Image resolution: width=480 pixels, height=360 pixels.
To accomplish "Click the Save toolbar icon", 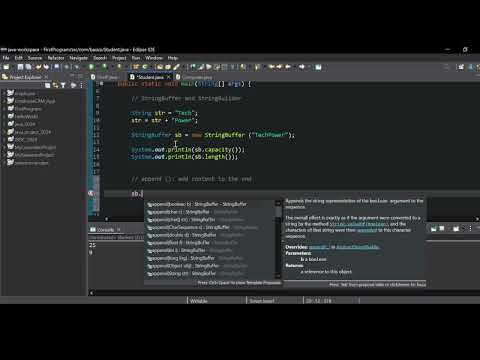I will click(x=21, y=67).
